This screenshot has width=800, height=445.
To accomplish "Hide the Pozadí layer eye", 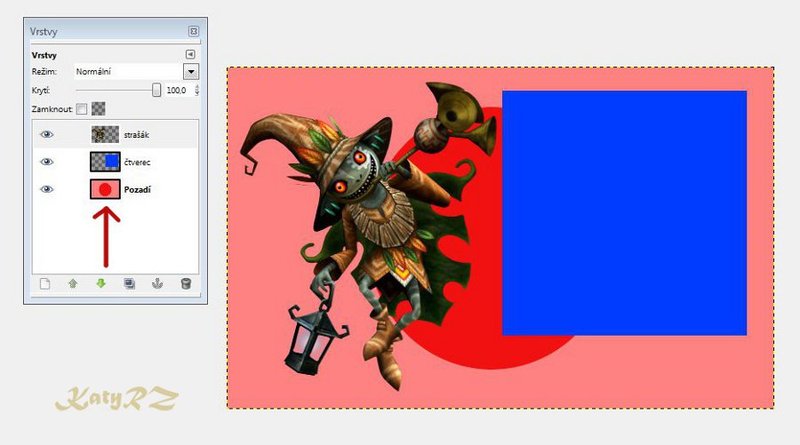I will tap(46, 189).
